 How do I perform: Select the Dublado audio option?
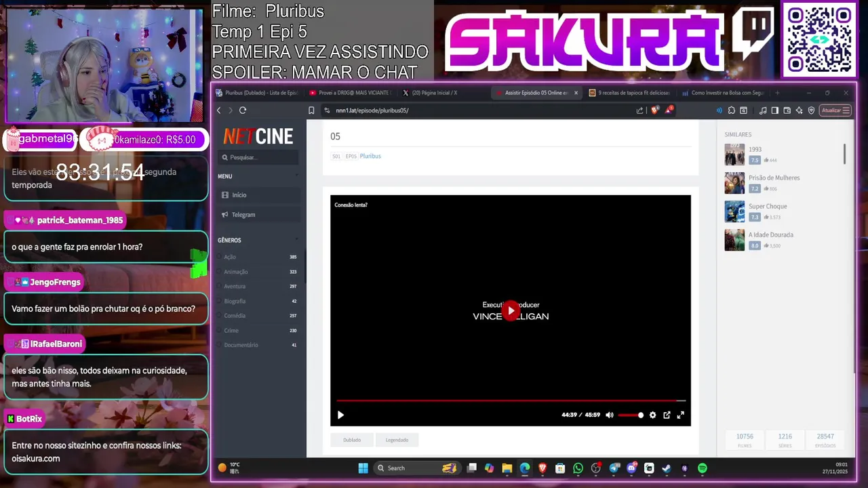tap(352, 440)
